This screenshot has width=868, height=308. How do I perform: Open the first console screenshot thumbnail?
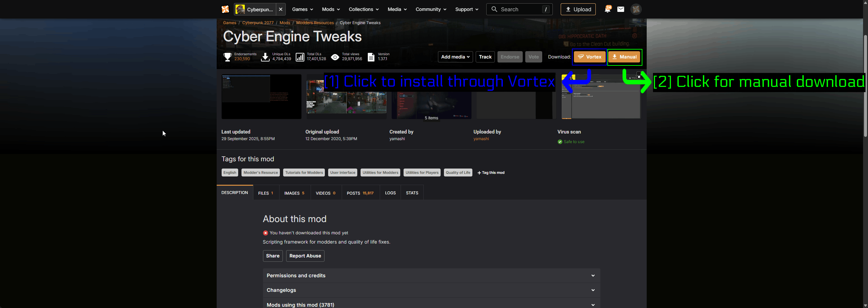[261, 96]
